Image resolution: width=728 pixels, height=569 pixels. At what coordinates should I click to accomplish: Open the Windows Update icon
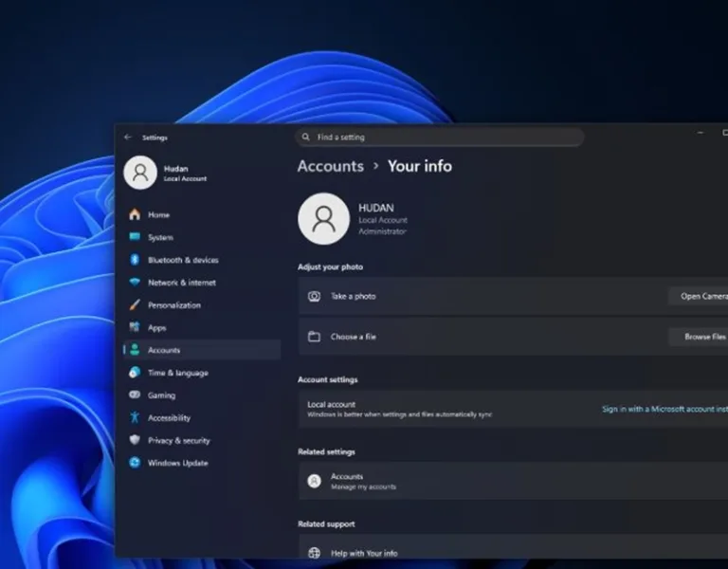click(x=135, y=463)
